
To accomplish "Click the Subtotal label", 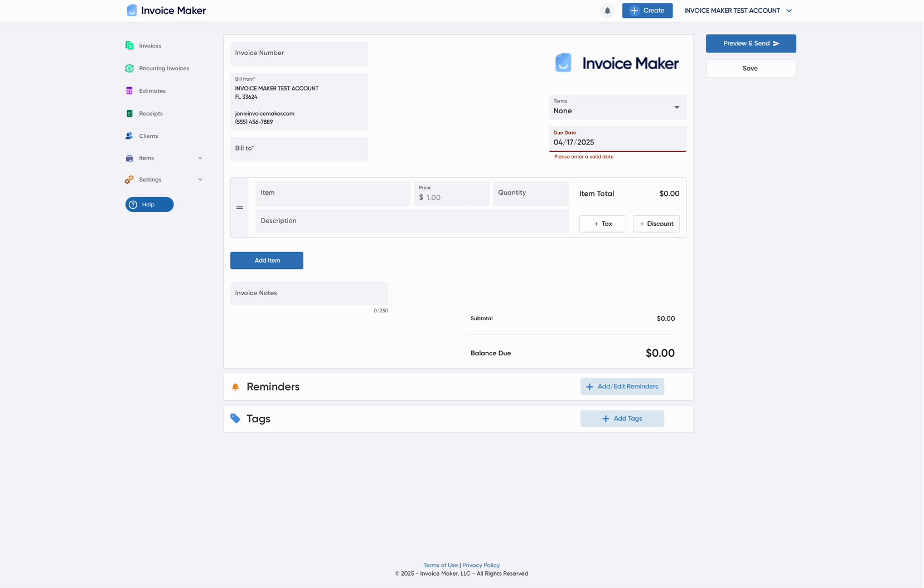I will tap(482, 319).
